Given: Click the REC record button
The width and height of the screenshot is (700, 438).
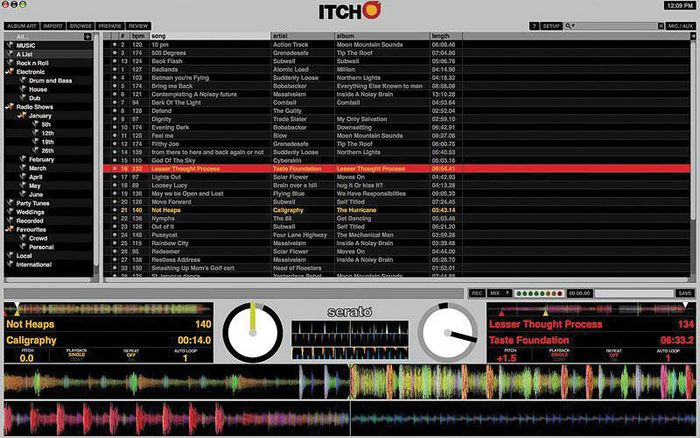Looking at the screenshot, I should click(476, 293).
